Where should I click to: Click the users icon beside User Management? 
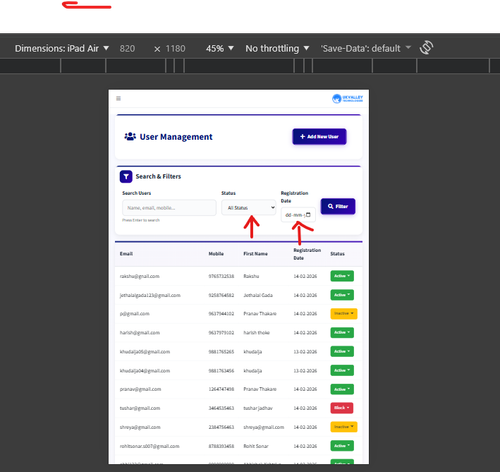tap(130, 136)
